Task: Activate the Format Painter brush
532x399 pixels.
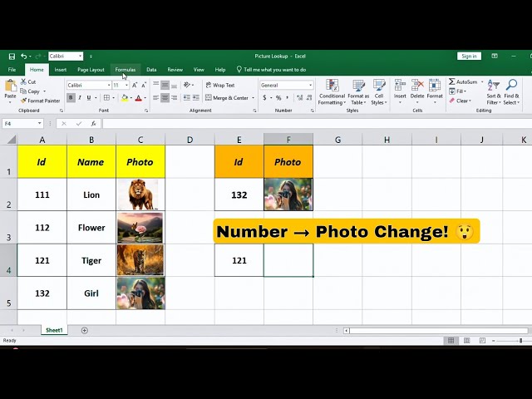Action: click(x=40, y=101)
